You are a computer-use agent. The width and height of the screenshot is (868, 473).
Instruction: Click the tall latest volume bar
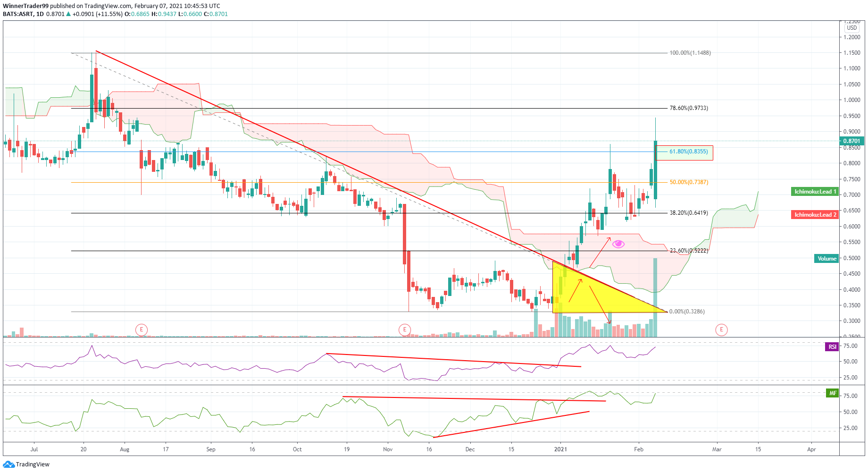point(655,297)
